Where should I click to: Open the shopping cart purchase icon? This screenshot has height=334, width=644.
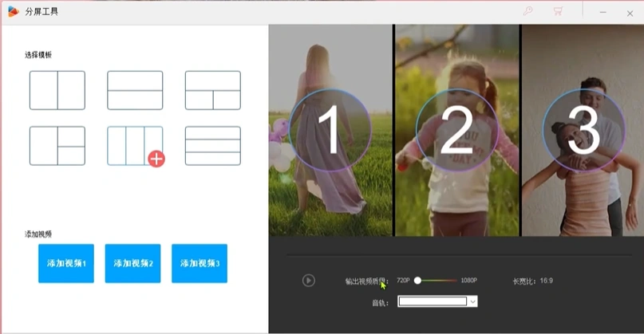pyautogui.click(x=558, y=12)
